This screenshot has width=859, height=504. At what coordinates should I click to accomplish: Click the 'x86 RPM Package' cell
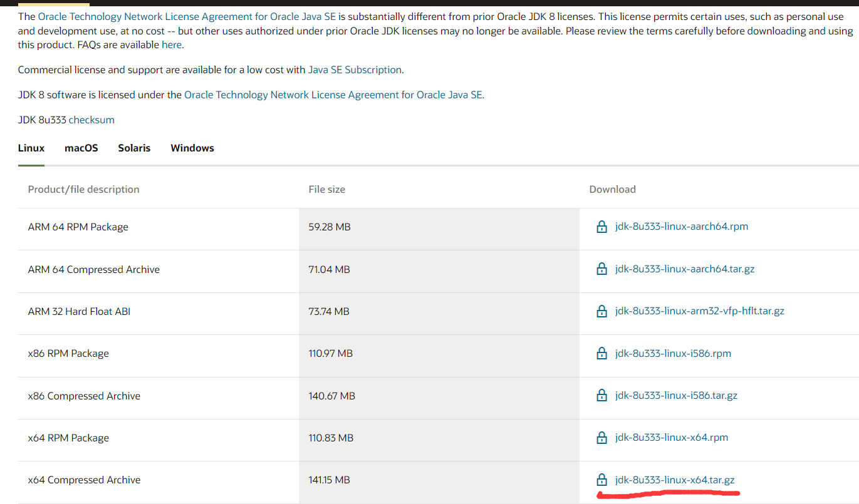pos(68,354)
